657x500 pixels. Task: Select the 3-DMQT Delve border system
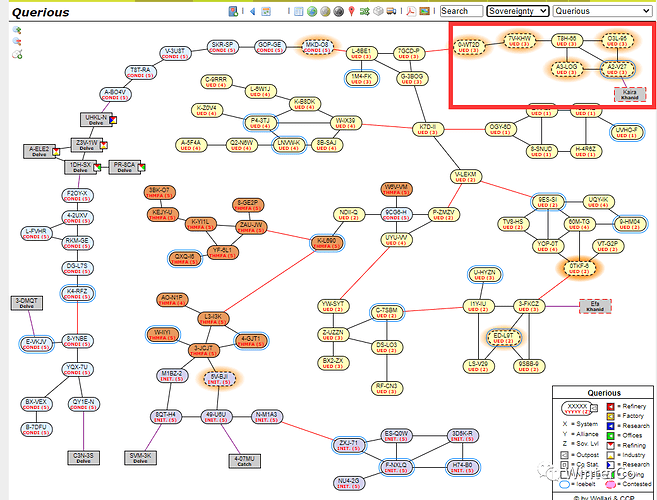pos(25,303)
